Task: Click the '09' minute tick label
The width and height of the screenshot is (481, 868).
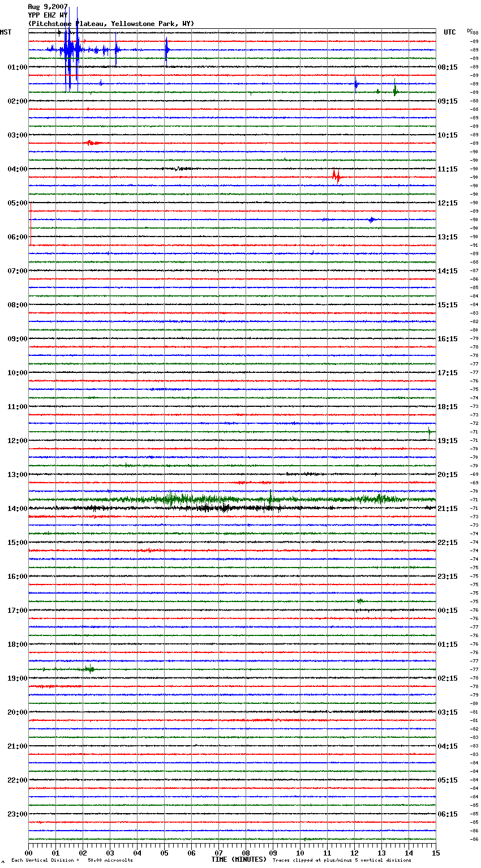Action: [273, 853]
